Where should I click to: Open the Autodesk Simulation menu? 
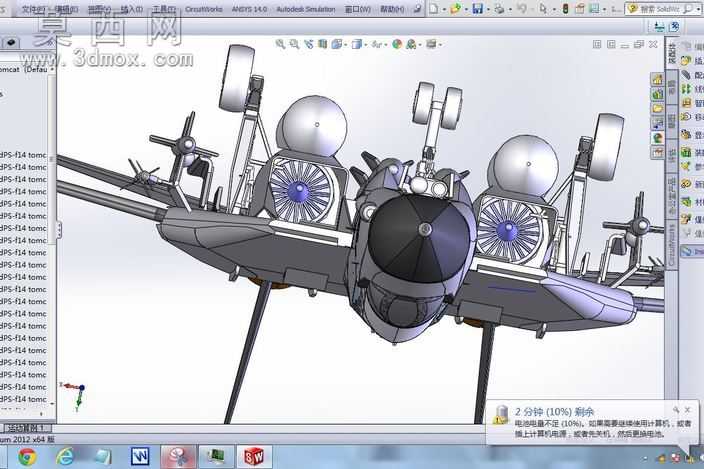[x=306, y=9]
